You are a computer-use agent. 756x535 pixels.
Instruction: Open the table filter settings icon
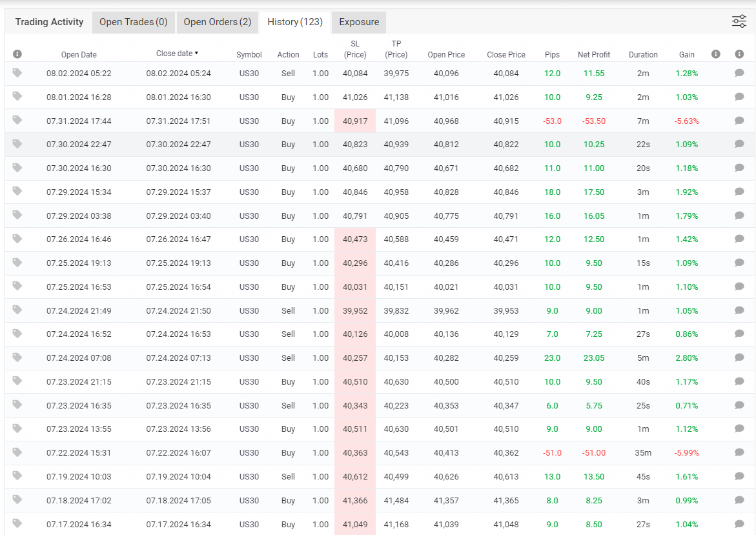pos(739,21)
